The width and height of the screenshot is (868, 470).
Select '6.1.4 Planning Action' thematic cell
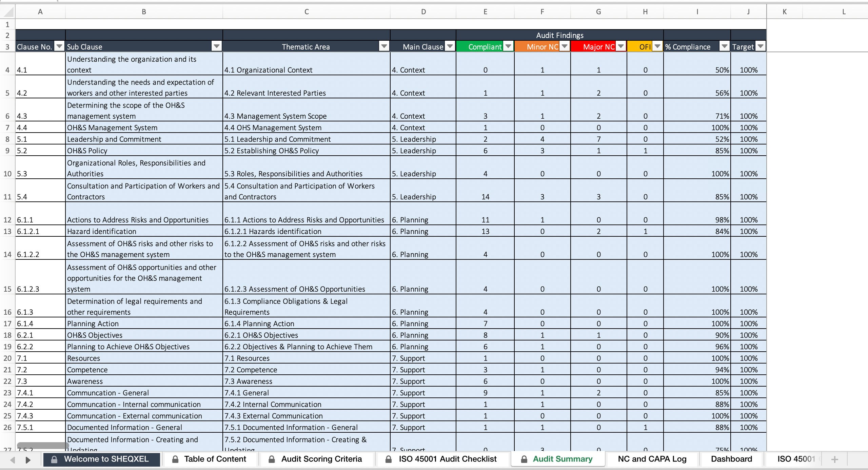pos(307,324)
